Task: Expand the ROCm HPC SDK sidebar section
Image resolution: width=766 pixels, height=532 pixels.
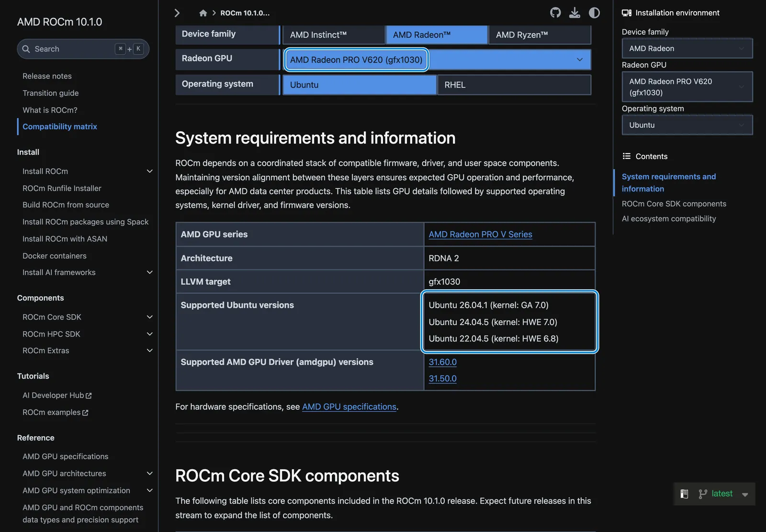Action: [x=149, y=334]
